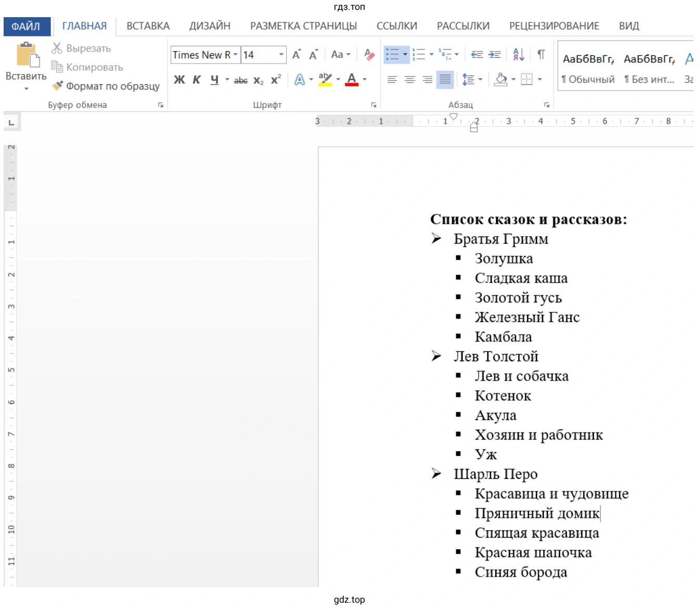Open underline style dropdown arrow

click(x=227, y=80)
